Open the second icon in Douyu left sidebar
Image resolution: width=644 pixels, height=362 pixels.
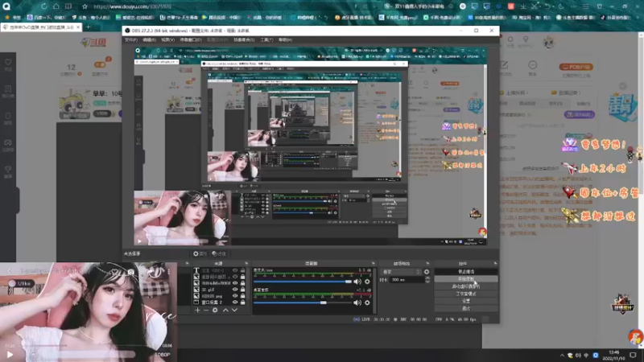[x=8, y=91]
